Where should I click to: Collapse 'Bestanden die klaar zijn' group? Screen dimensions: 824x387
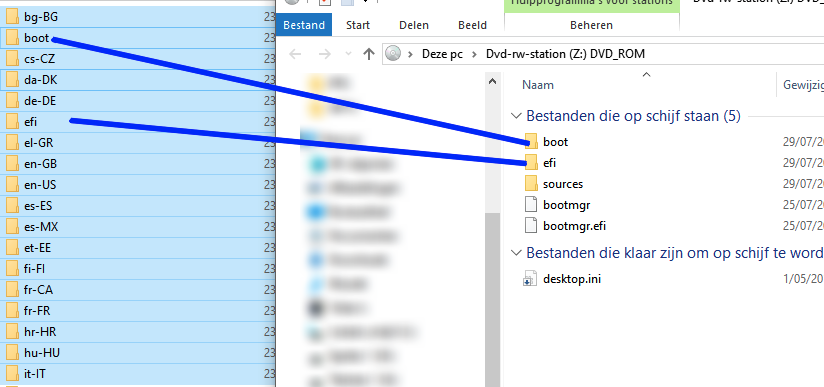point(517,253)
